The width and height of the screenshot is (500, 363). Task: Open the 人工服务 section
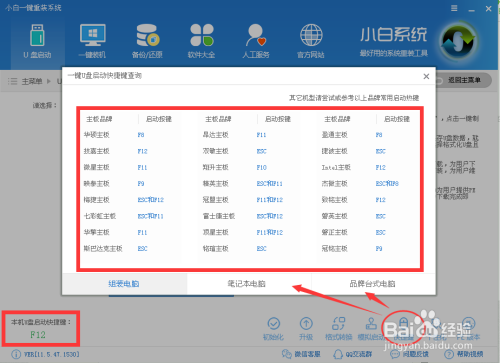[x=256, y=42]
